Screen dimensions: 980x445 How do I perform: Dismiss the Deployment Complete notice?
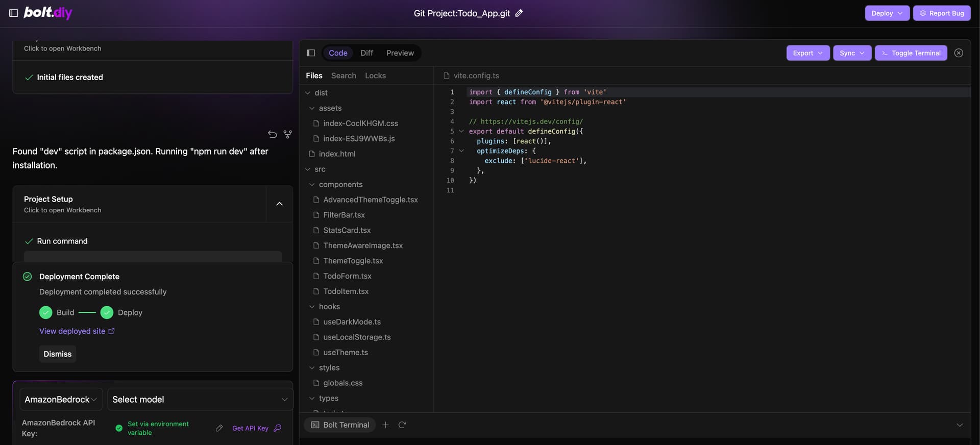[58, 354]
